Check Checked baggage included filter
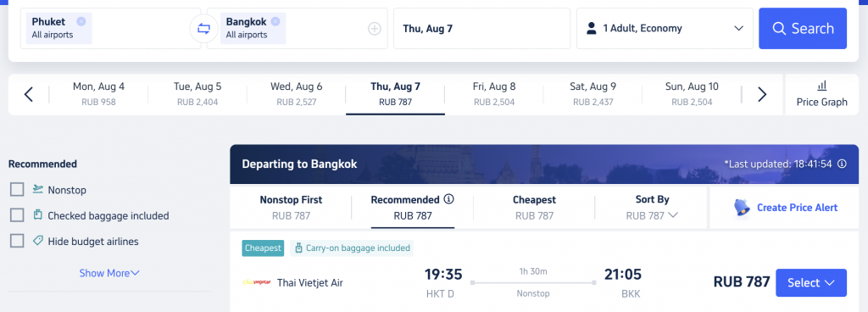The width and height of the screenshot is (868, 312). (x=17, y=215)
